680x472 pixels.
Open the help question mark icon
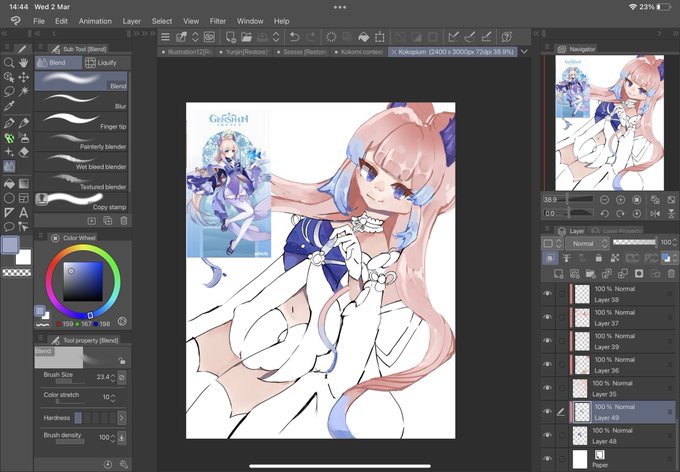click(506, 37)
